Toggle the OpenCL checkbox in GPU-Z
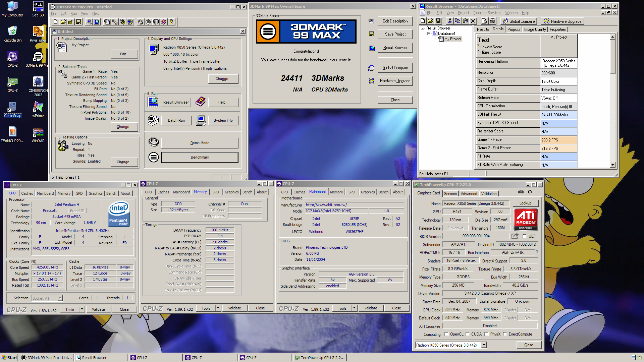The image size is (644, 362). [446, 334]
